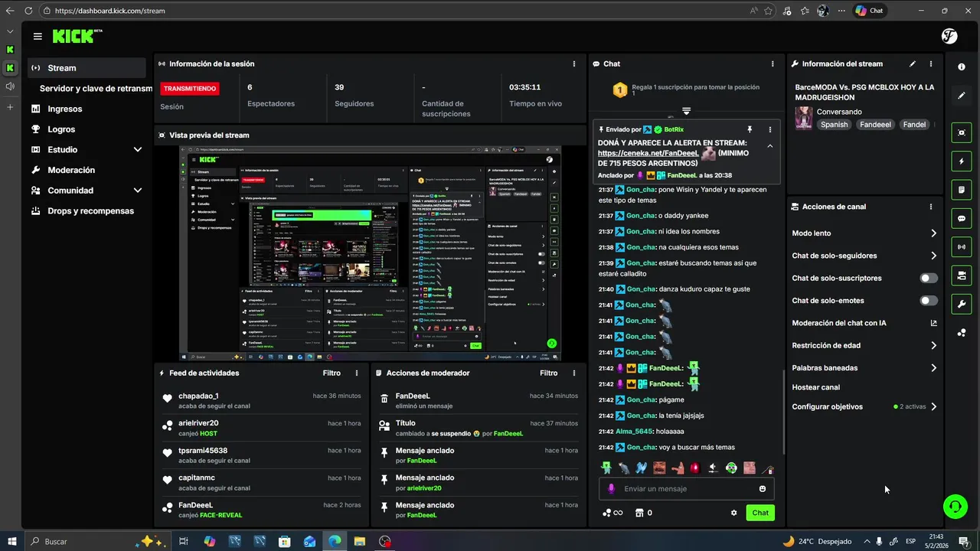The height and width of the screenshot is (551, 980).
Task: Click the Fandeeel tag chip
Action: click(x=875, y=125)
